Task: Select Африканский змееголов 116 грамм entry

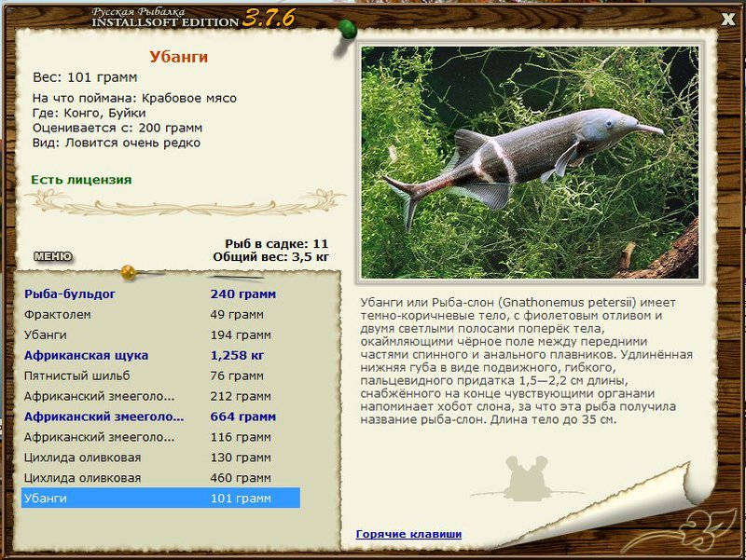Action: [x=160, y=437]
